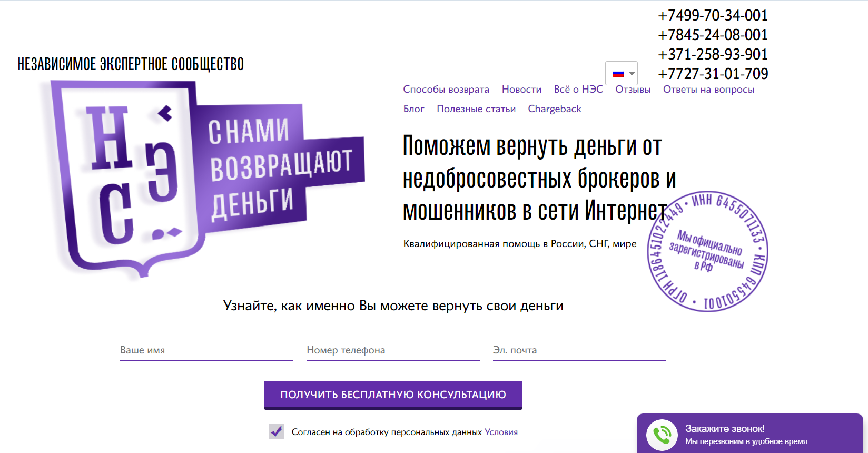This screenshot has width=868, height=453.
Task: Expand the language selector dropdown arrow
Action: 632,74
